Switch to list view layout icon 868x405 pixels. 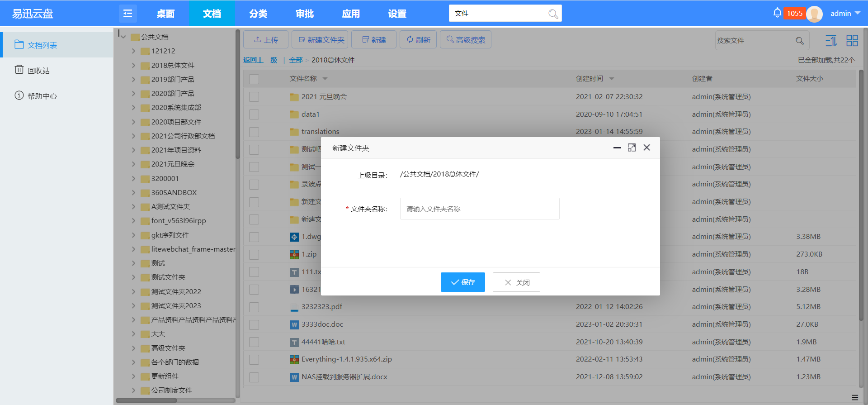[x=831, y=41]
